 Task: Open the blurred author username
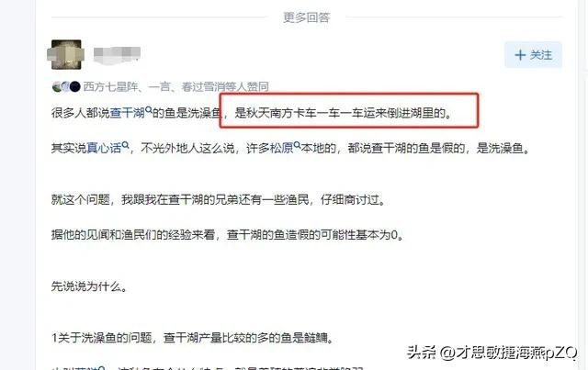117,55
